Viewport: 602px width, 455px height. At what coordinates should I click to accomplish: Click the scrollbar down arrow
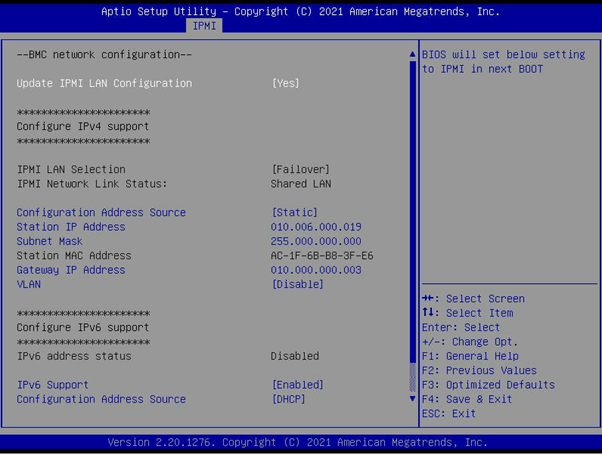412,398
